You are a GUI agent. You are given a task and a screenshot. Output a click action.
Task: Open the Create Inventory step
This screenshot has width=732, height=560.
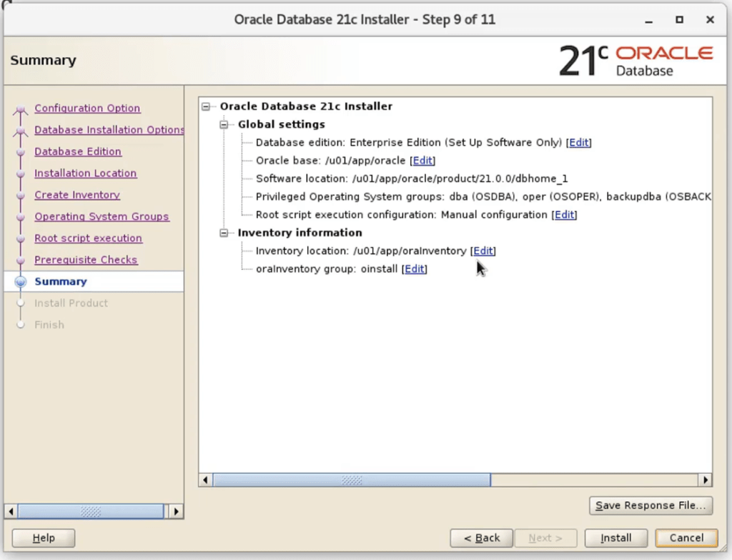pos(77,195)
